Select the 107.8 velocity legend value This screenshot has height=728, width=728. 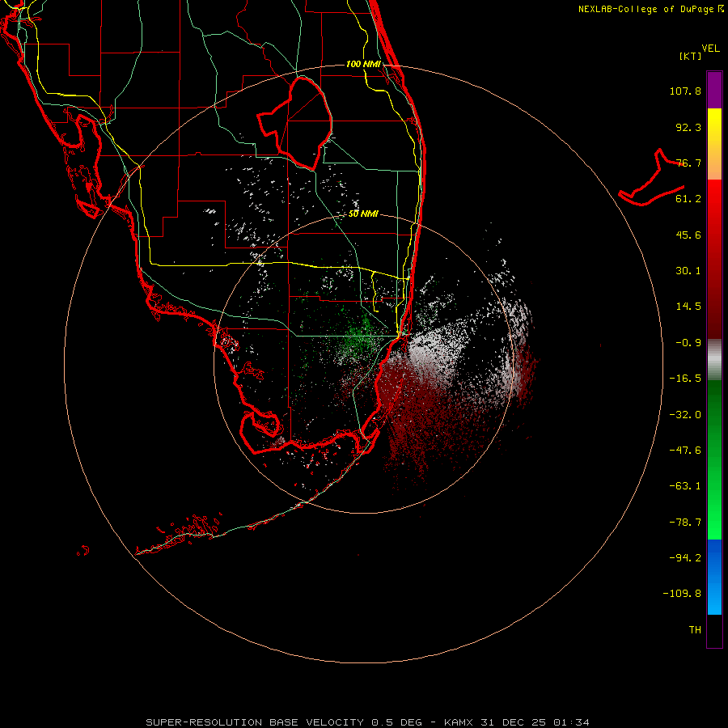pyautogui.click(x=685, y=91)
